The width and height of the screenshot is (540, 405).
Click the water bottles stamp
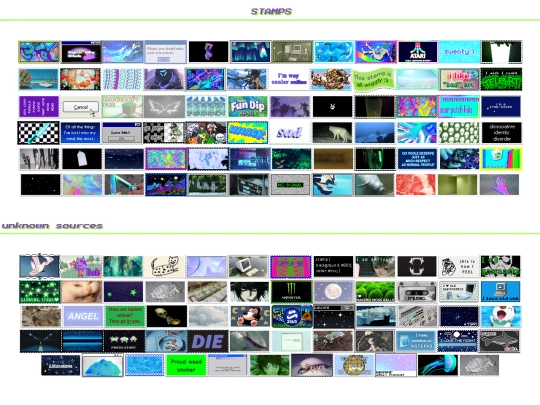(x=206, y=106)
